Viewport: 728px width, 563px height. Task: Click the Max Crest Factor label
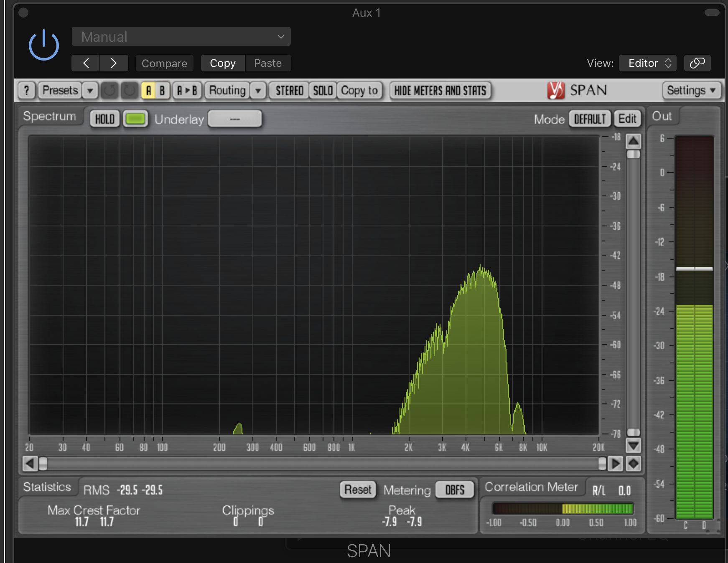point(94,510)
